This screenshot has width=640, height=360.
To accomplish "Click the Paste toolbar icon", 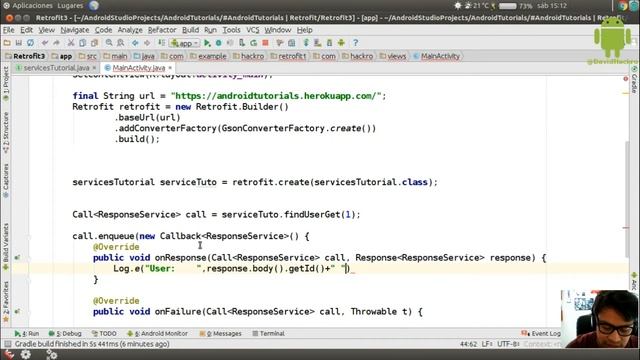I will point(94,43).
